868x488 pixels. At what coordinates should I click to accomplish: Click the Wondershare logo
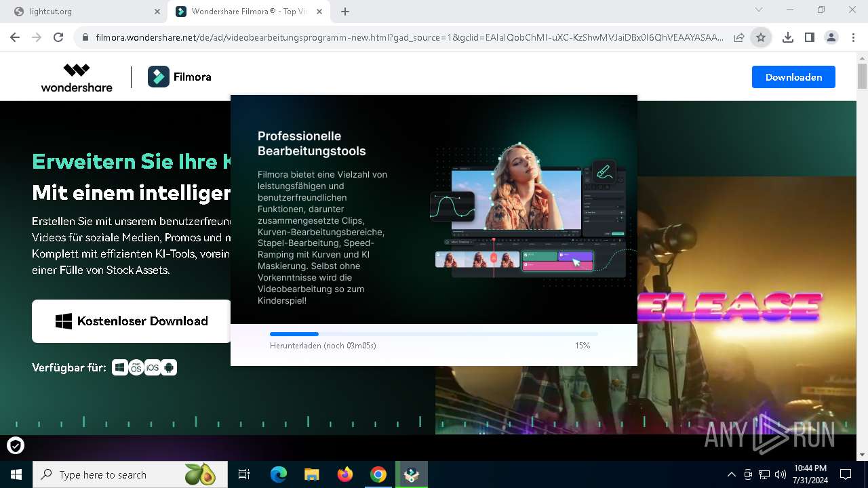[77, 77]
